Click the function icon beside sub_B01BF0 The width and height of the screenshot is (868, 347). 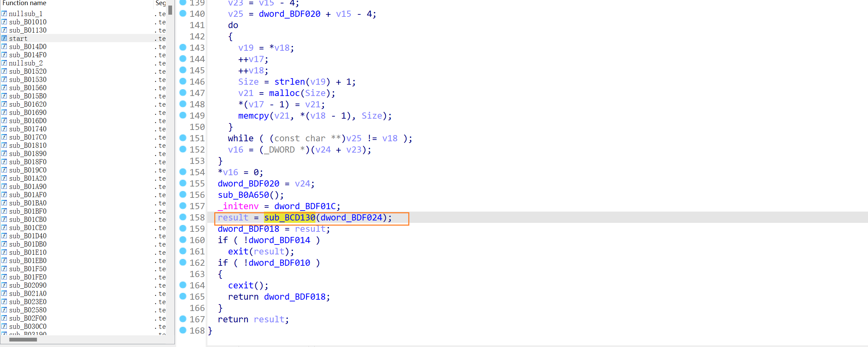4,211
